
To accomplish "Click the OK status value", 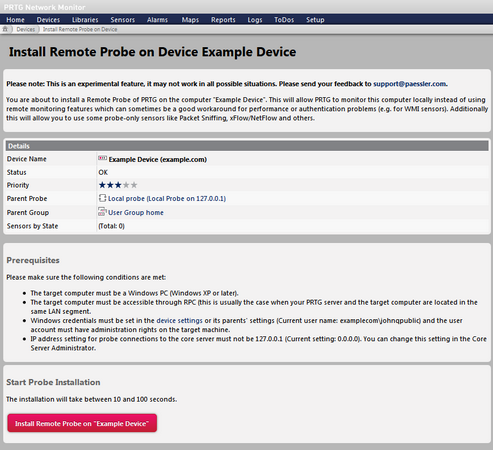I will [x=103, y=172].
